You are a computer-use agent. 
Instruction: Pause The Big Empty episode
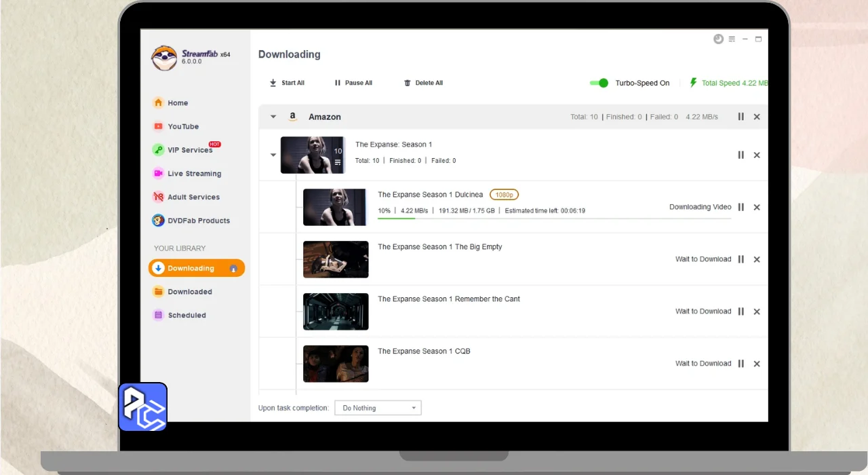(x=741, y=259)
